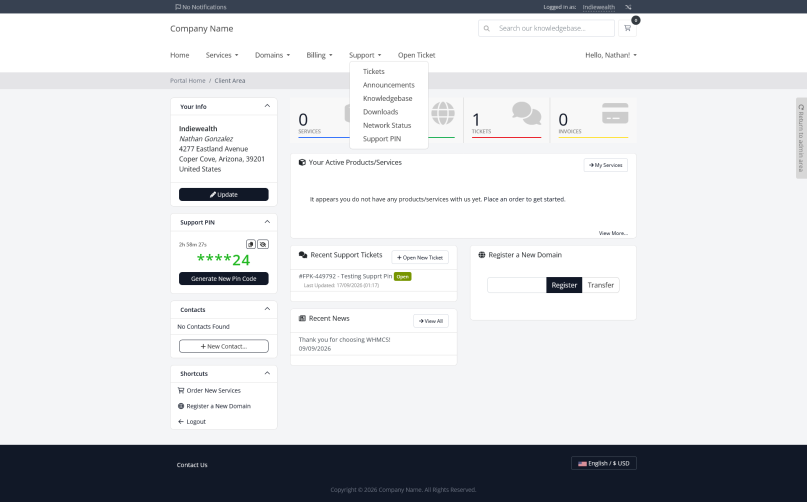This screenshot has height=502, width=807.
Task: Click the globe icon beside Register a New Domain shortcut
Action: pyautogui.click(x=181, y=406)
